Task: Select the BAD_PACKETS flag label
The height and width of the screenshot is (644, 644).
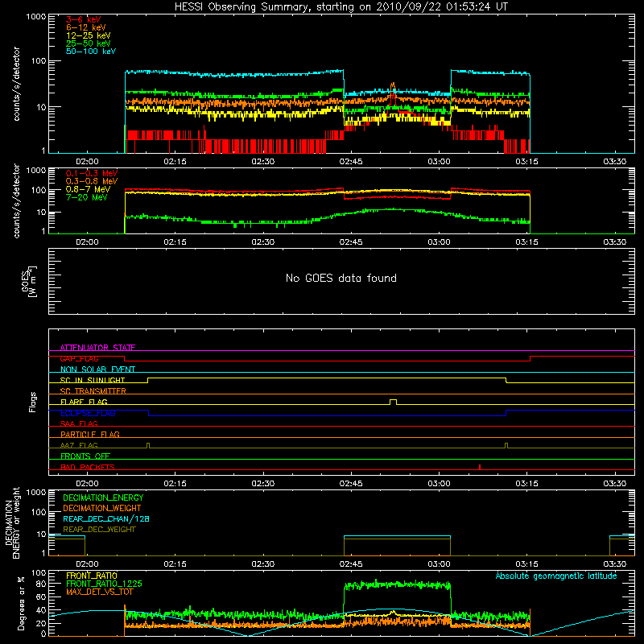Action: point(88,467)
